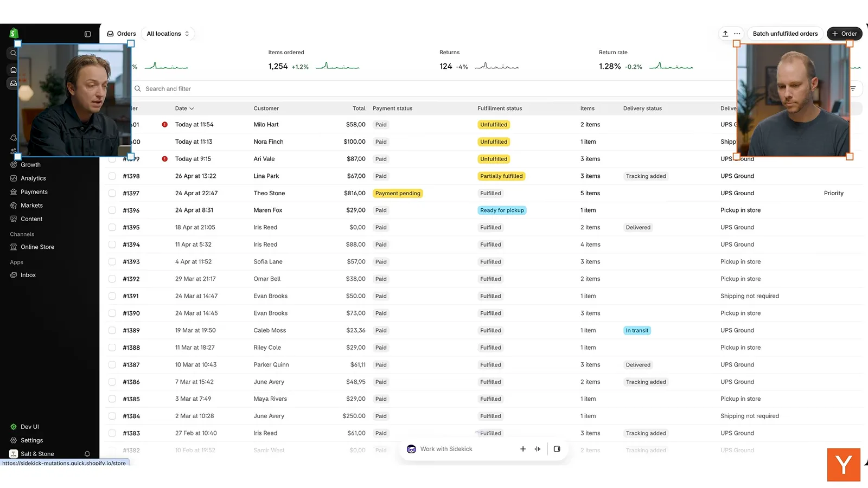The height and width of the screenshot is (488, 868).
Task: Click the Orders icon in the page header
Action: pos(110,34)
